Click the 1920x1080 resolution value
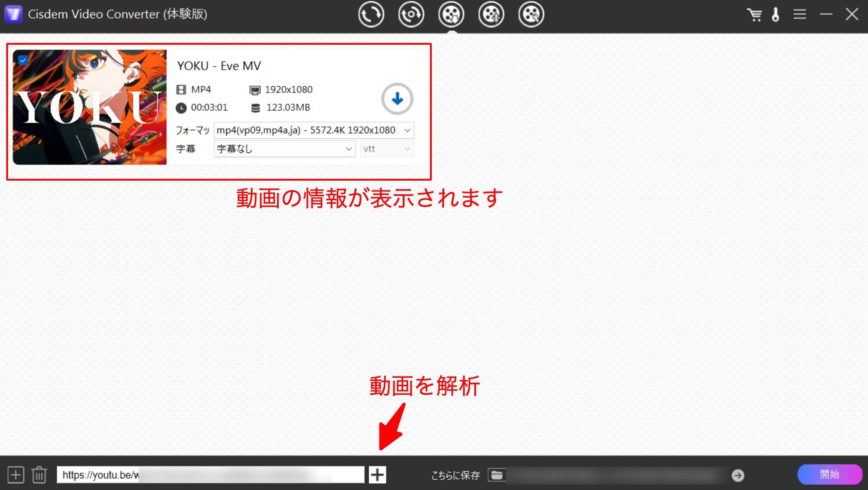 pos(289,89)
